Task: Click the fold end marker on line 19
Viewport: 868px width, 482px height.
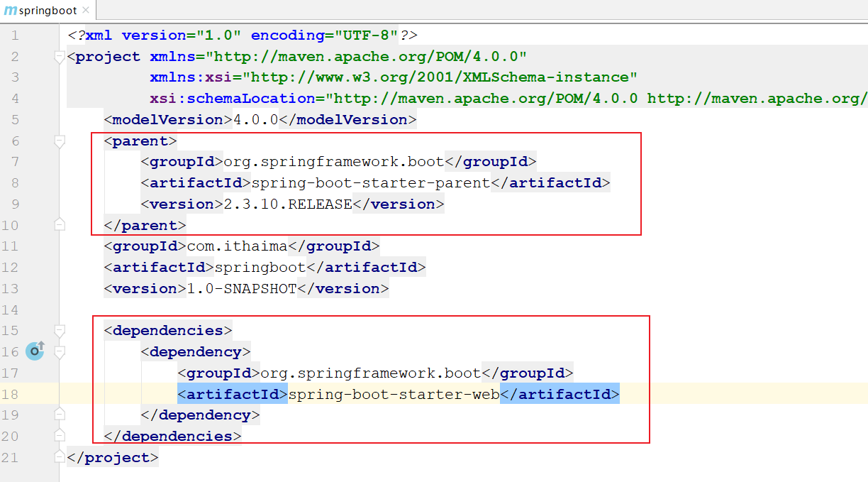Action: [60, 415]
